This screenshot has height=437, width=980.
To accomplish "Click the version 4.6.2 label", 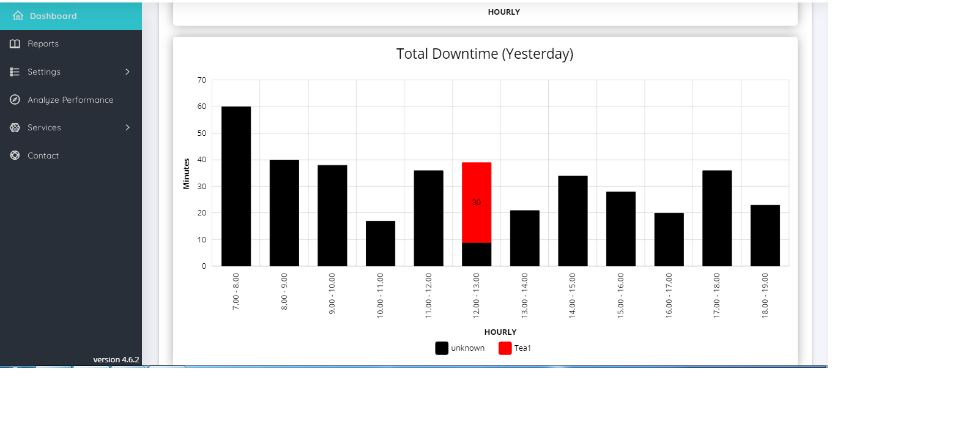I will [x=116, y=359].
